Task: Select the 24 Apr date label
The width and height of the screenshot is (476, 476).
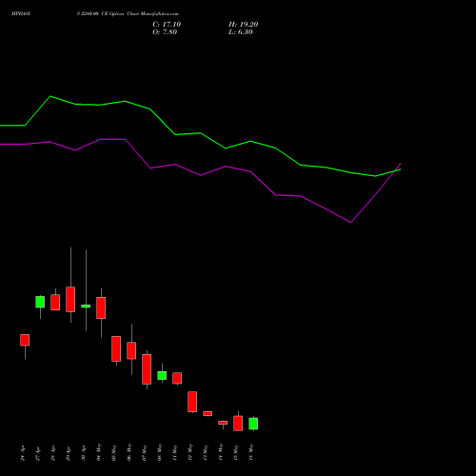Action: tap(23, 453)
